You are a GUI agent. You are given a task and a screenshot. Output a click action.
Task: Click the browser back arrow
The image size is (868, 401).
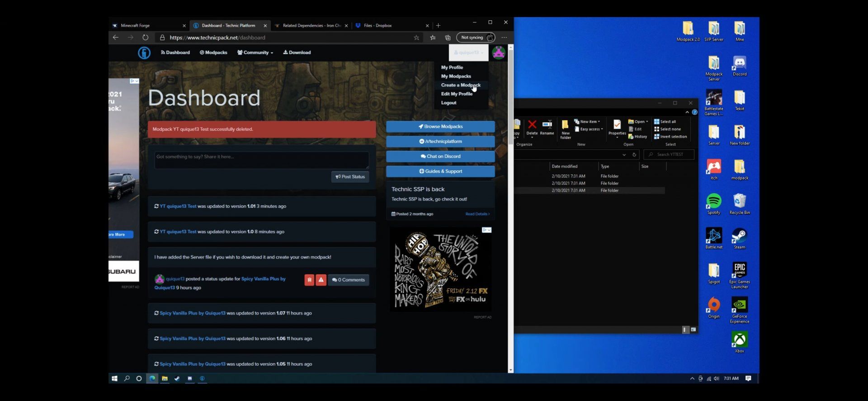116,38
